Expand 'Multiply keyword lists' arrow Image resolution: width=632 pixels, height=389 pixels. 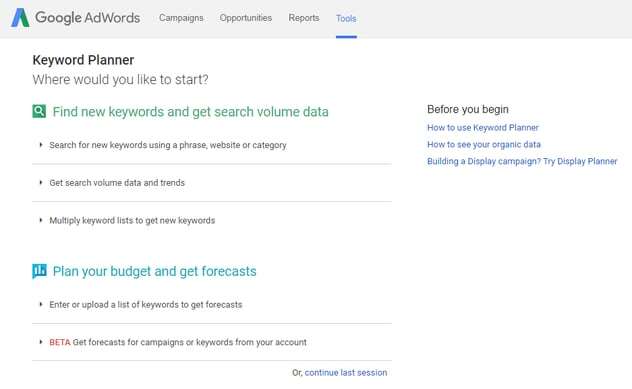41,220
